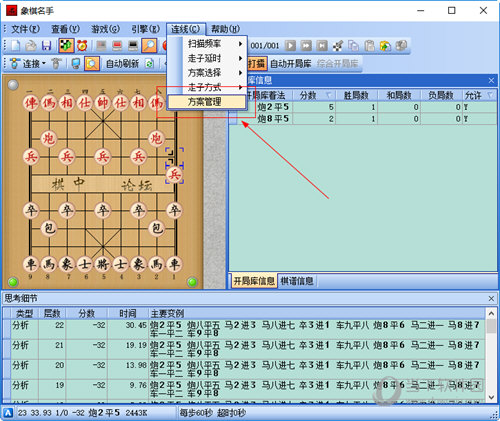Click the yellow folder import icon
The width and height of the screenshot is (500, 421).
(x=385, y=46)
